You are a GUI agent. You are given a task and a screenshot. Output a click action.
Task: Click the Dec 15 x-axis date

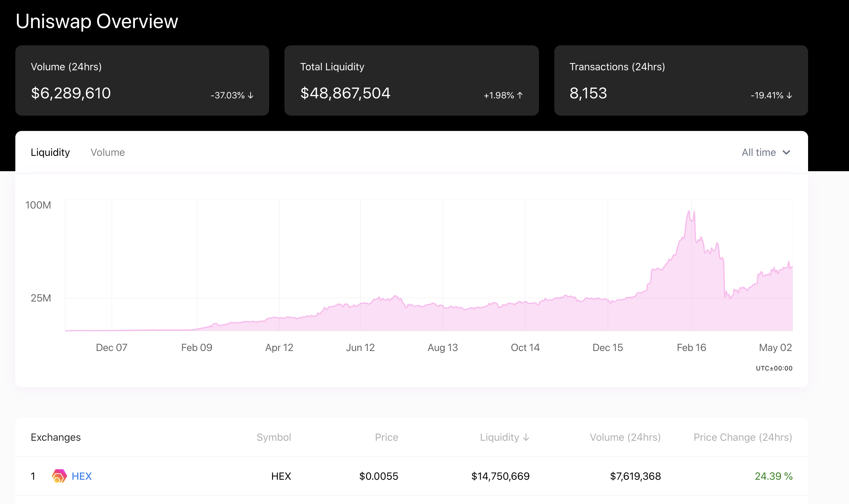coord(608,348)
